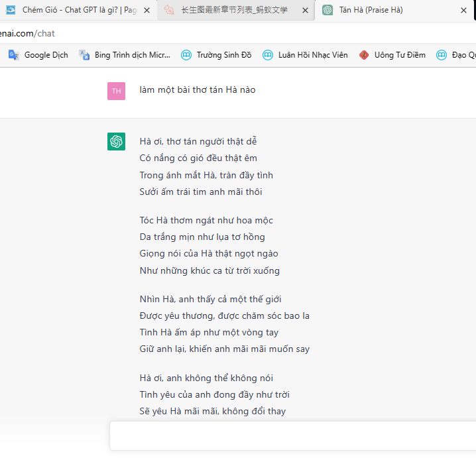
Task: Switch to the 长生图最新章节列表 tab
Action: tap(232, 11)
